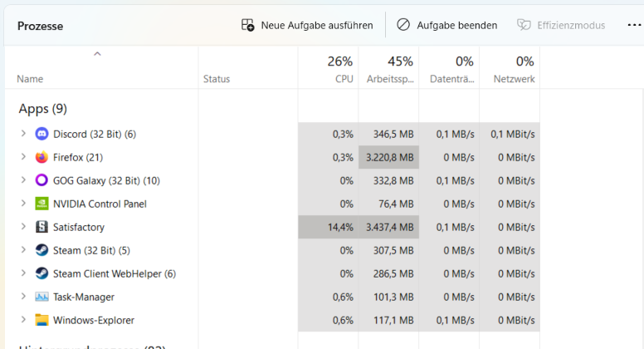Click Satisfactory CPU value 14,4%
The height and width of the screenshot is (349, 644).
pos(328,227)
